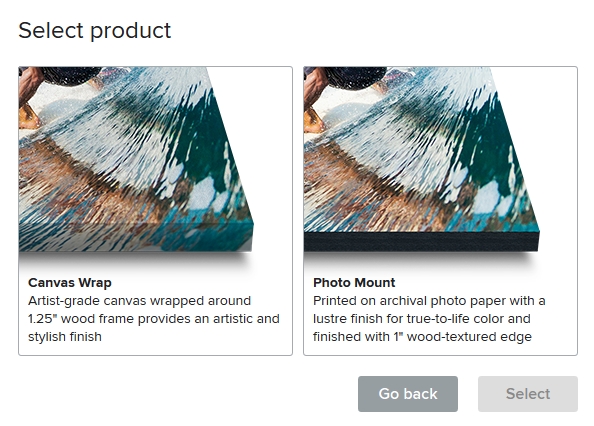Click the disabled Select button

[528, 394]
